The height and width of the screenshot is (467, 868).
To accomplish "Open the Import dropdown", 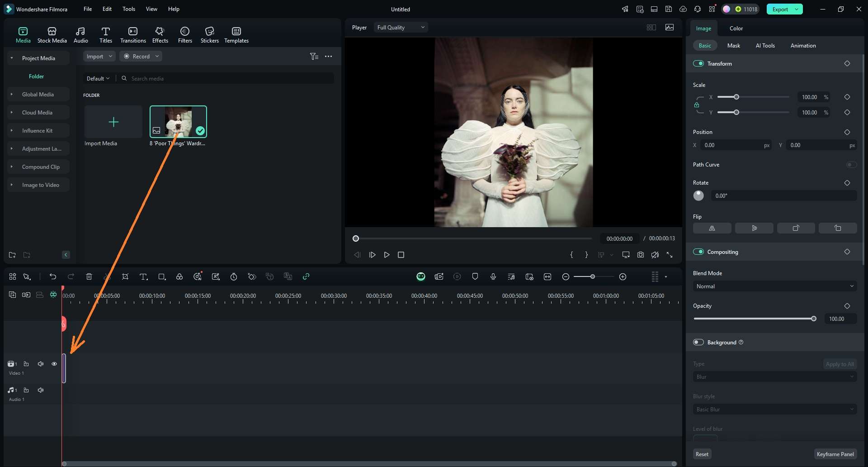I will pyautogui.click(x=99, y=57).
